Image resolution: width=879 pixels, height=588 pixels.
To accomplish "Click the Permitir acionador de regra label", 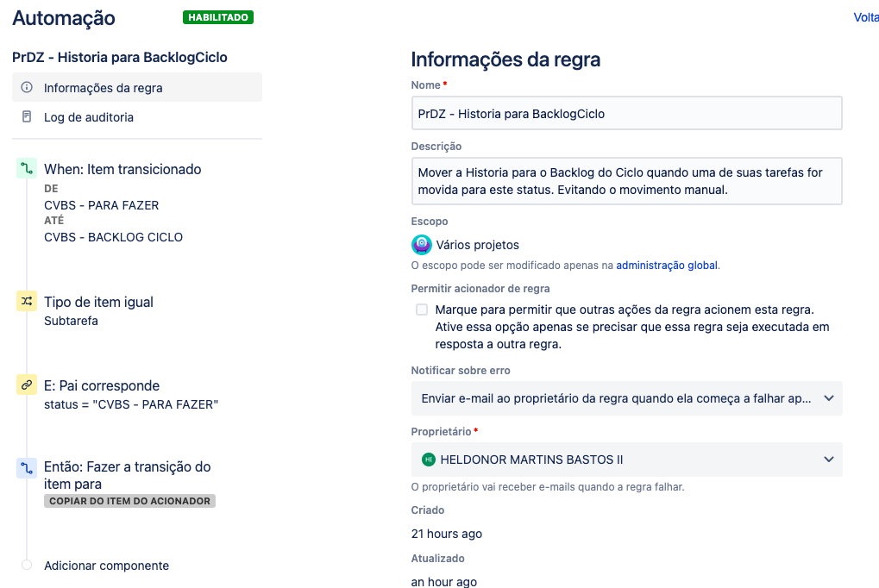I will pos(480,289).
